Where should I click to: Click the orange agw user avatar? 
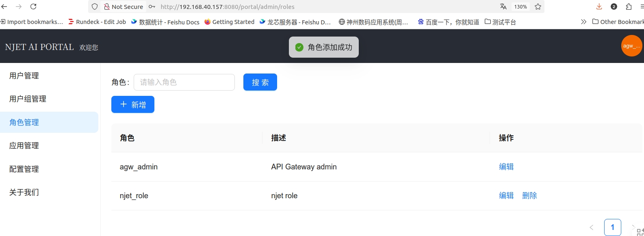[x=631, y=46]
